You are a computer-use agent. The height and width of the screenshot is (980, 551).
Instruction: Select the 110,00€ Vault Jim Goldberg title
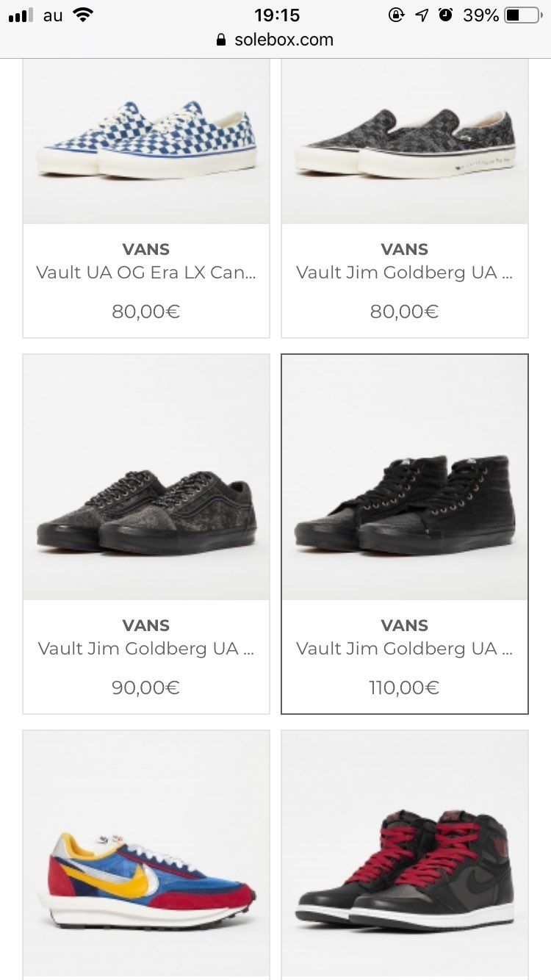click(405, 649)
